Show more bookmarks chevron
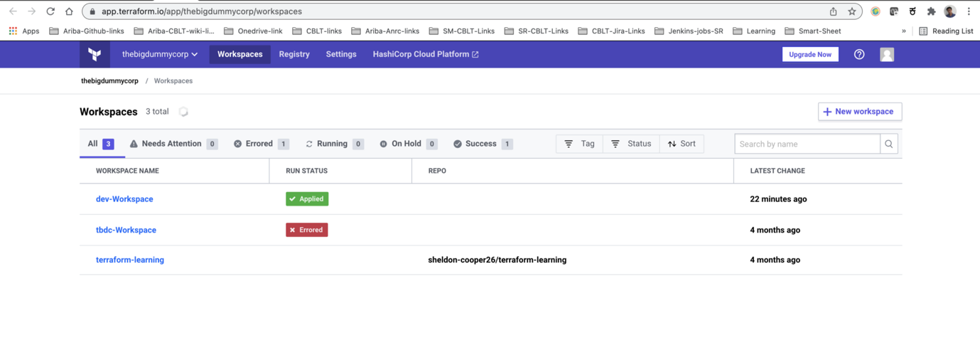980x338 pixels. (x=904, y=31)
